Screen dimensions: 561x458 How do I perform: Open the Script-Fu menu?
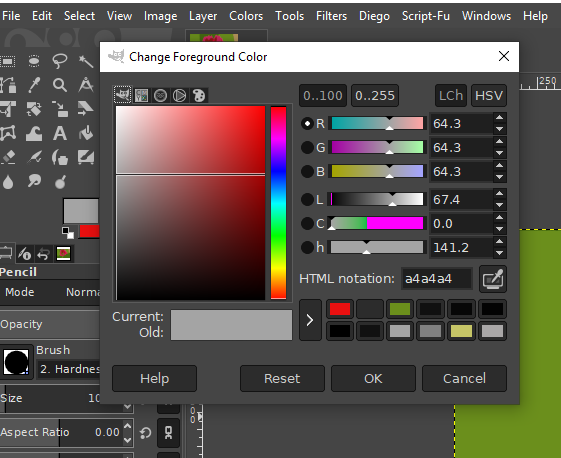click(x=426, y=16)
